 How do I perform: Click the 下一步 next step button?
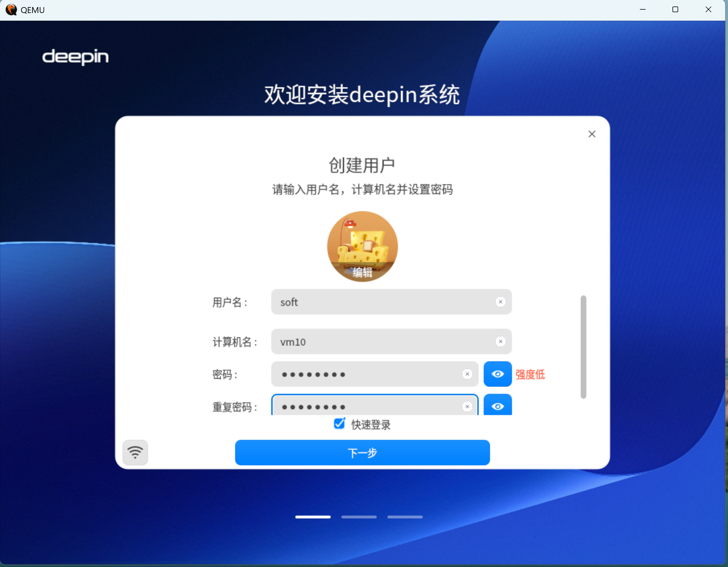(x=362, y=453)
